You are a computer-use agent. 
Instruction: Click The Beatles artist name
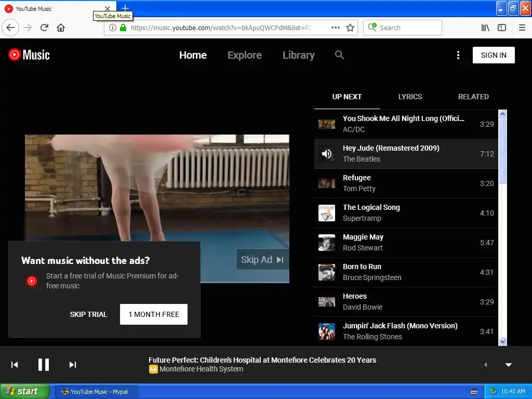tap(362, 159)
